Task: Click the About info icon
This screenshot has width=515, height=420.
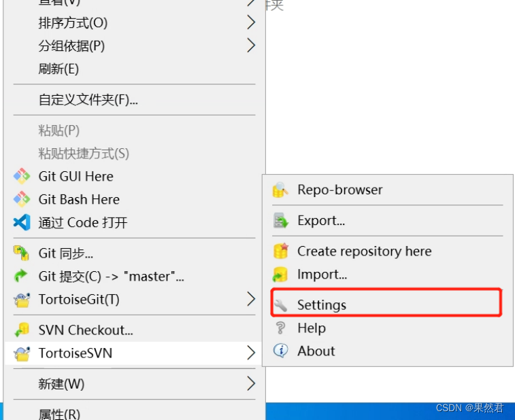Action: tap(280, 351)
